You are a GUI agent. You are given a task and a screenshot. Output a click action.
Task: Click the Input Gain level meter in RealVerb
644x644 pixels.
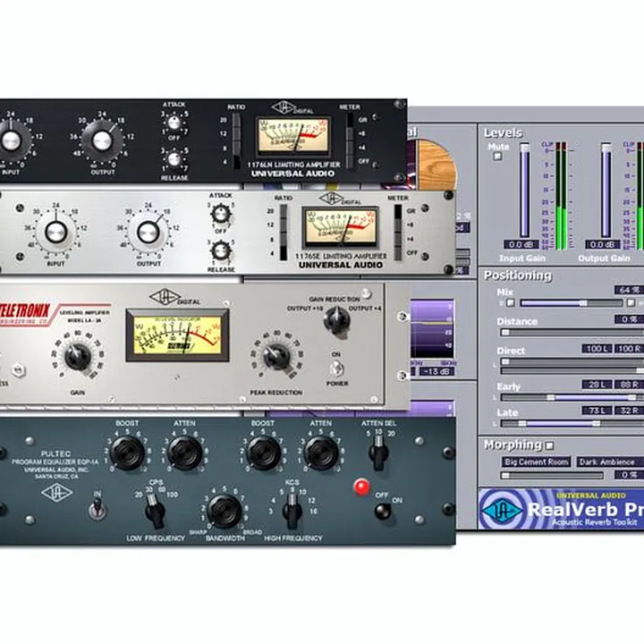tap(561, 196)
